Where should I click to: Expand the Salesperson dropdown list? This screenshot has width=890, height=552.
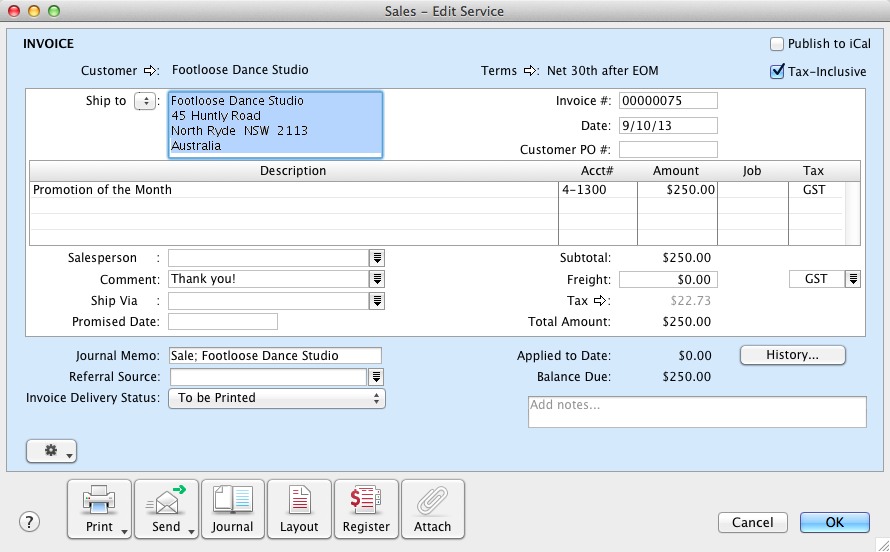point(377,258)
